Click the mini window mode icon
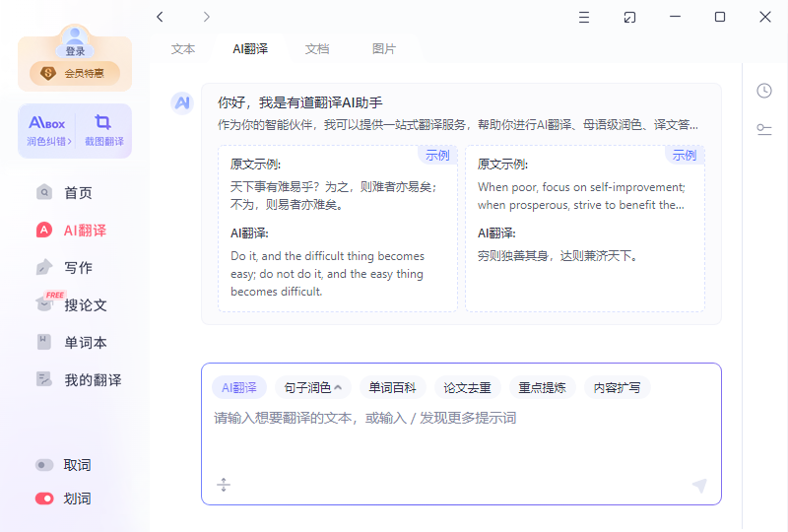The width and height of the screenshot is (788, 532). pos(629,17)
